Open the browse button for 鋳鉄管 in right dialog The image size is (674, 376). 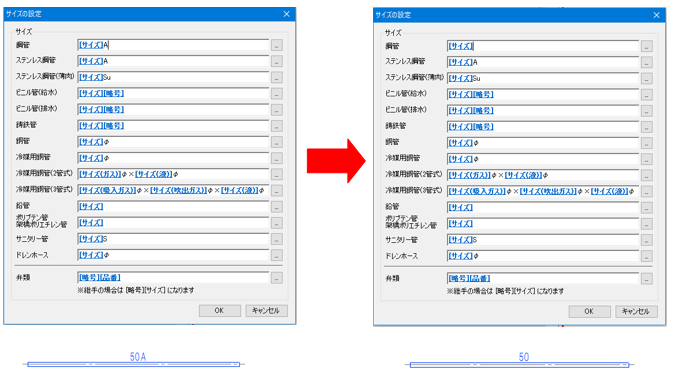(646, 127)
